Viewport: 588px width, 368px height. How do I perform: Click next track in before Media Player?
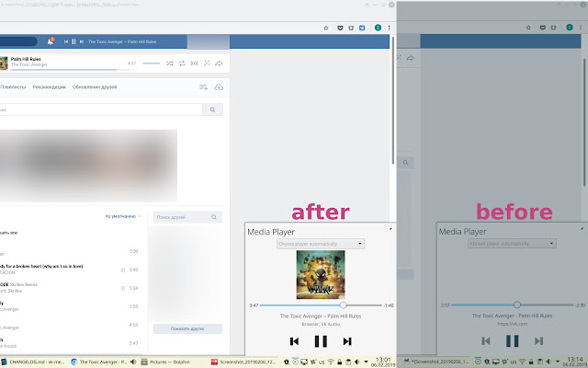(539, 341)
